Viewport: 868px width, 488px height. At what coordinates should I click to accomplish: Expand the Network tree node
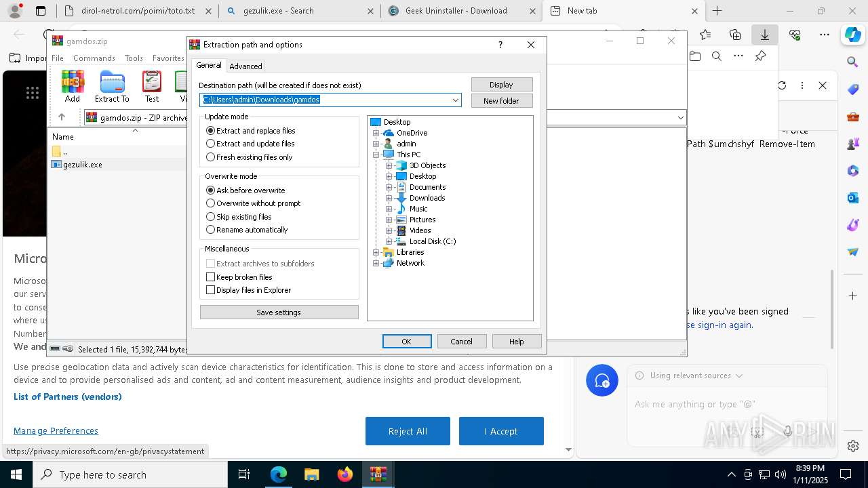coord(376,263)
